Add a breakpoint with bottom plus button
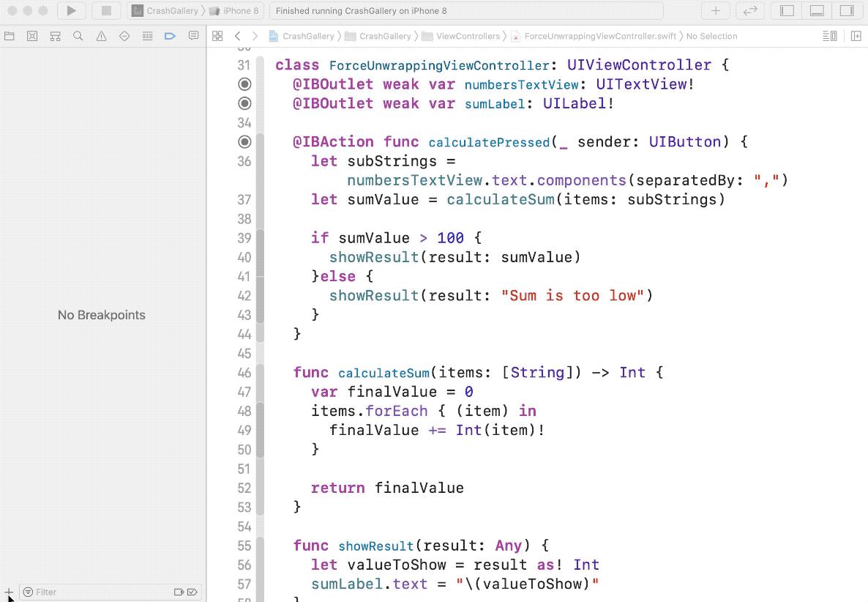Viewport: 868px width, 602px height. coord(8,592)
